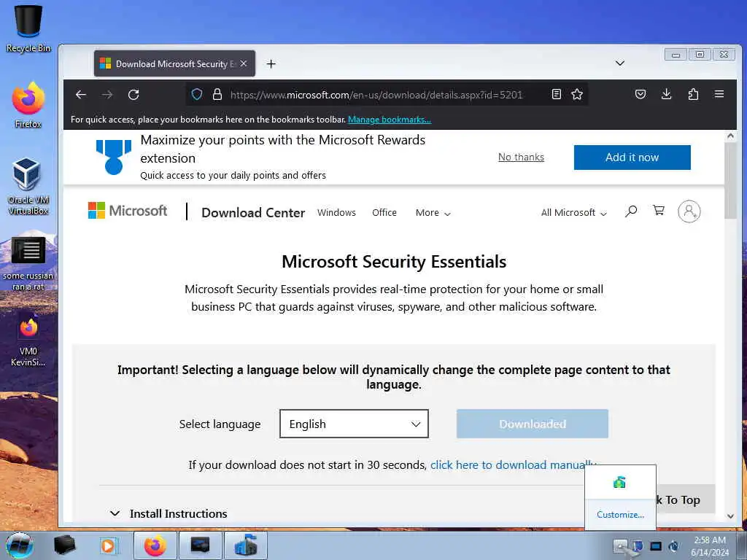The height and width of the screenshot is (560, 747).
Task: Reload the current page
Action: [134, 95]
